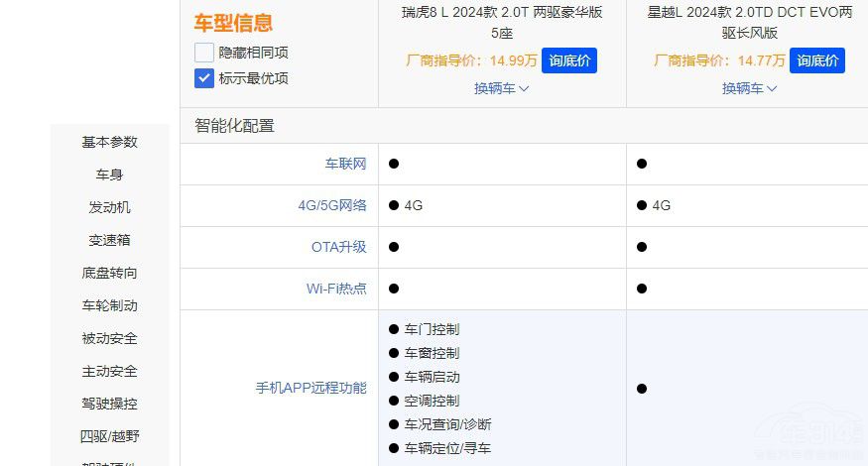Go to 驾驶操控 section
Image resolution: width=868 pixels, height=466 pixels.
tap(109, 404)
